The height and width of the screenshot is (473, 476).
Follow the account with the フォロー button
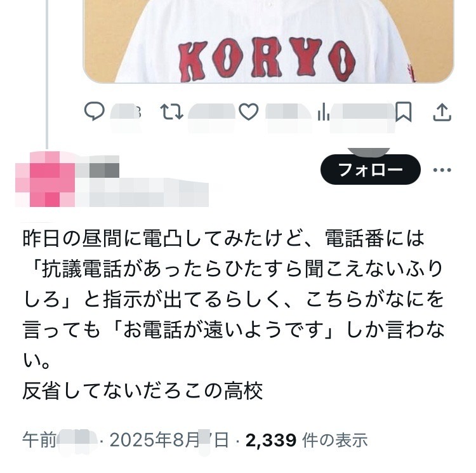(371, 170)
